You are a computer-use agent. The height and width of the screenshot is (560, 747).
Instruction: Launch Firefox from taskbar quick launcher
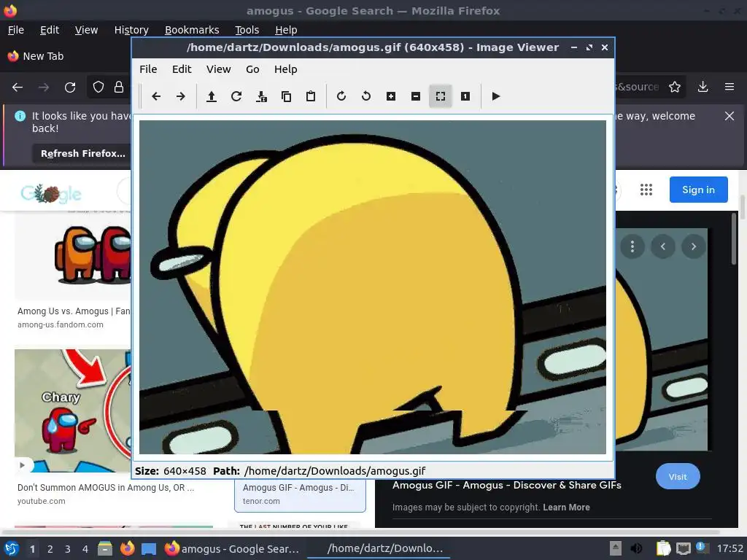point(127,548)
